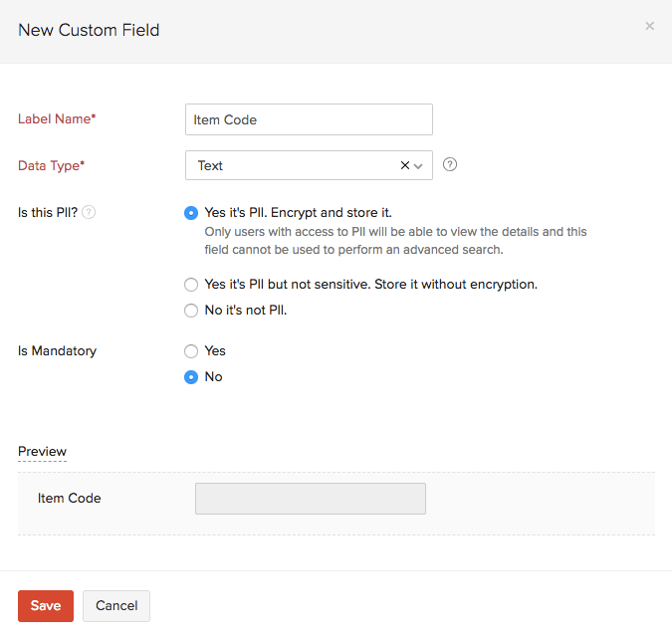Set Is Mandatory to No
Viewport: 672px width, 638px height.
[191, 377]
